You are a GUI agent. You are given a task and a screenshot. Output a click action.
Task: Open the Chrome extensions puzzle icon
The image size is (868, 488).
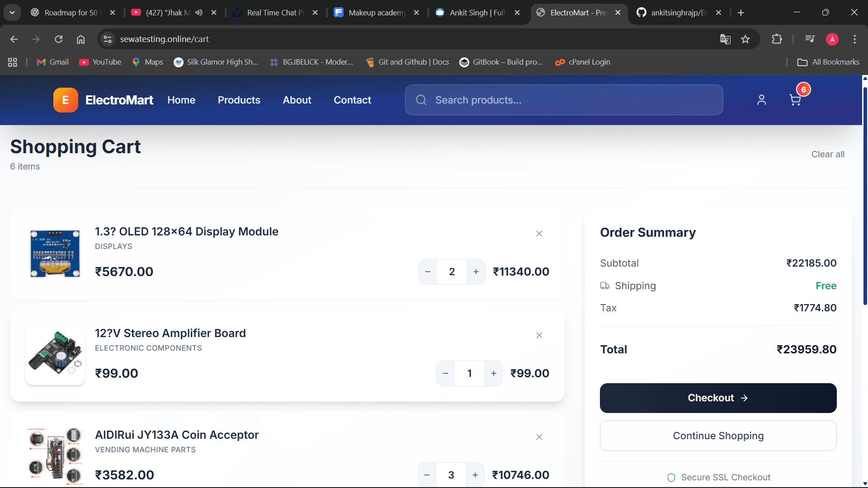tap(777, 39)
